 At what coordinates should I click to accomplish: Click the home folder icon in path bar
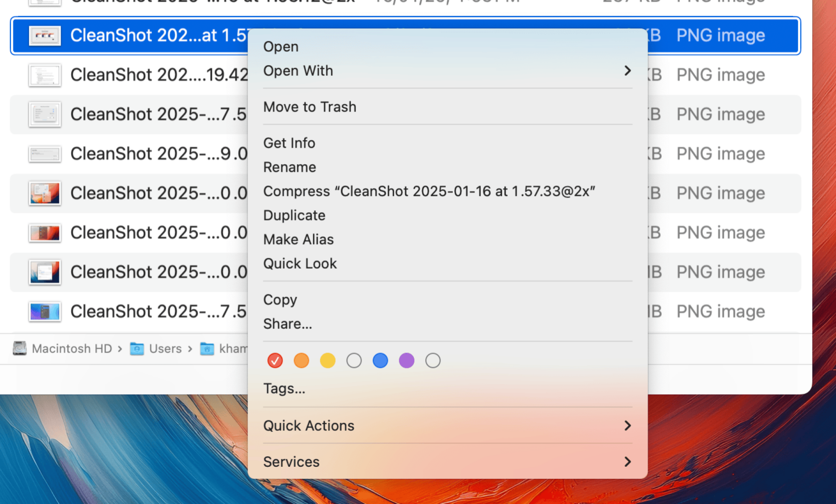click(207, 349)
